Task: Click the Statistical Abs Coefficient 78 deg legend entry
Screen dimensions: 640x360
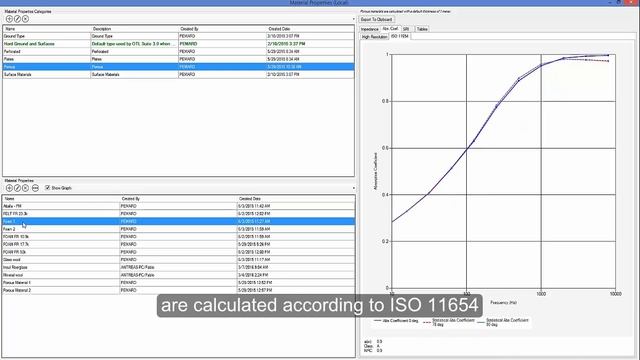Action: coord(449,322)
